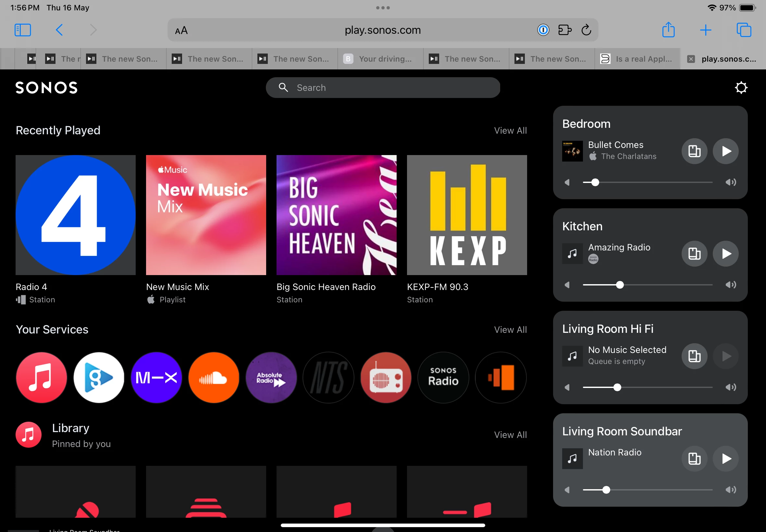Click volume-up icon in Living Room Hi Fi card
This screenshot has height=532, width=766.
click(731, 387)
